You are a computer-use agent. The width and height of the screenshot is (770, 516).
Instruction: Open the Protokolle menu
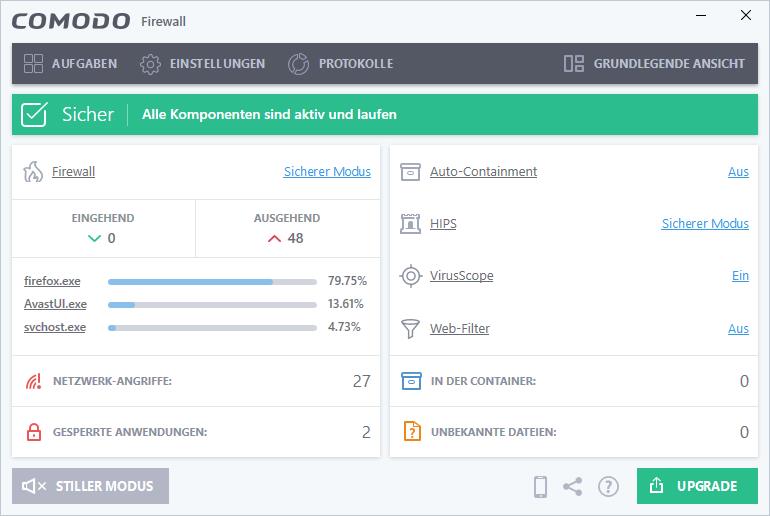340,64
